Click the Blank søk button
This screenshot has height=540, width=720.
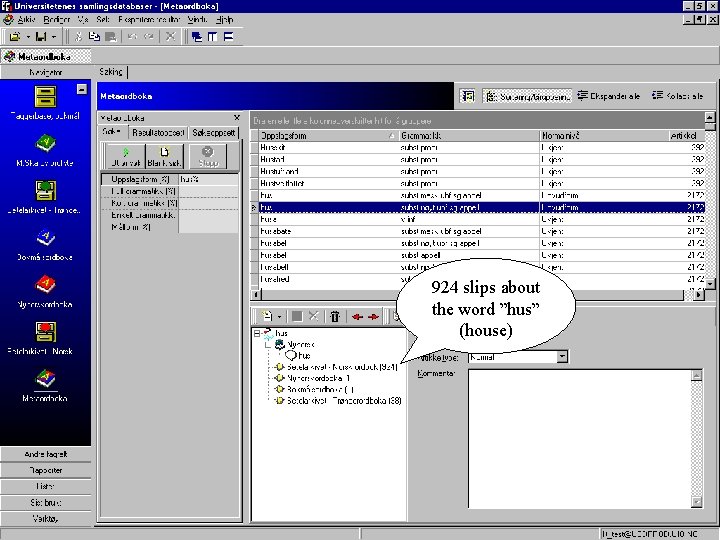click(x=164, y=156)
